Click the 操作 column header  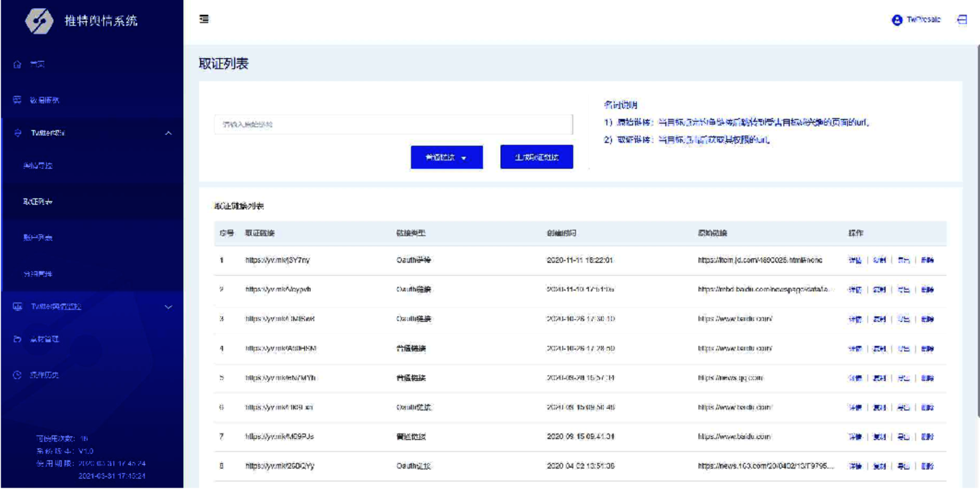pos(855,233)
